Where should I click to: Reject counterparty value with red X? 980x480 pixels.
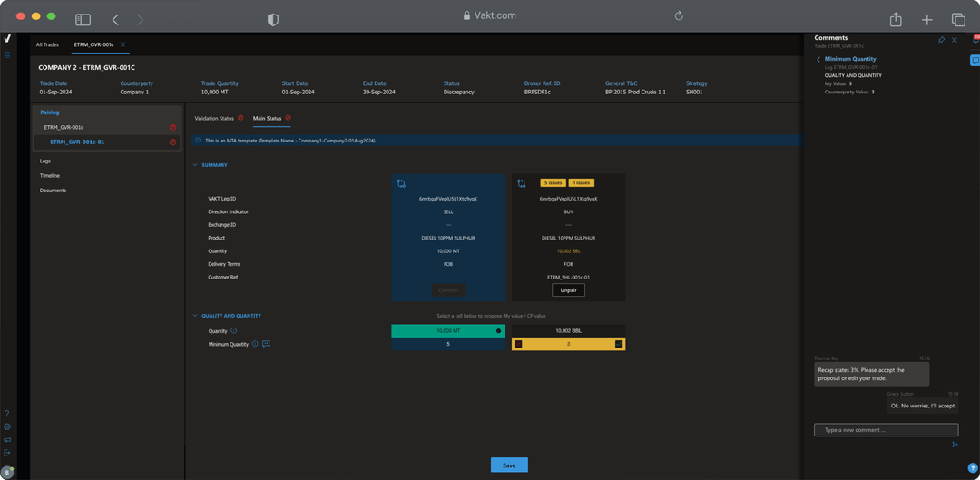tap(518, 344)
